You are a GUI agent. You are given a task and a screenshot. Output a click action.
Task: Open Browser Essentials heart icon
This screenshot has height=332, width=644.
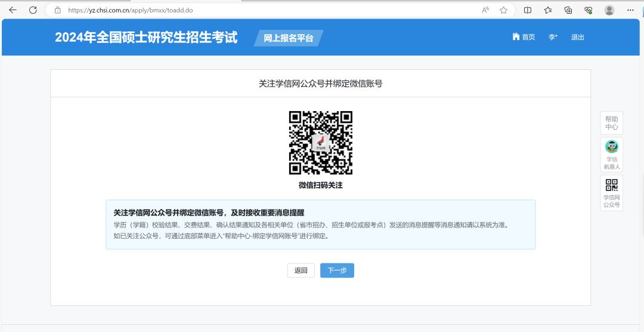[x=588, y=10]
